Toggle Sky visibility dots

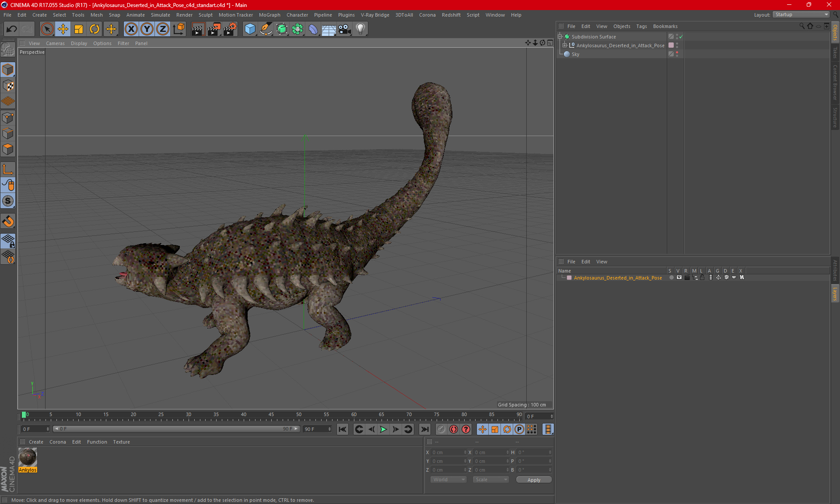pos(677,54)
